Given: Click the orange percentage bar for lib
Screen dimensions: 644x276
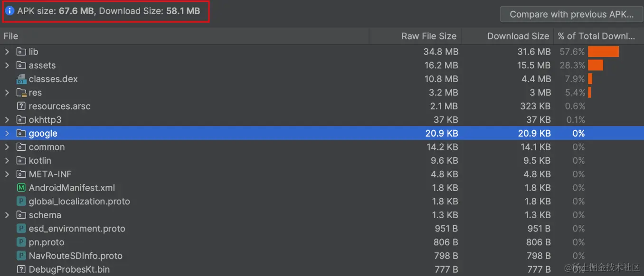Looking at the screenshot, I should [x=603, y=52].
